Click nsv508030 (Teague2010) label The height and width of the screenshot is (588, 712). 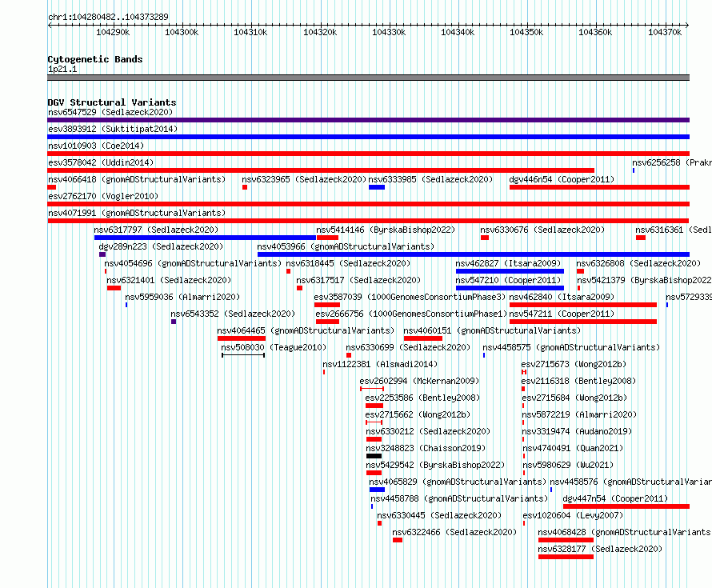tap(274, 347)
